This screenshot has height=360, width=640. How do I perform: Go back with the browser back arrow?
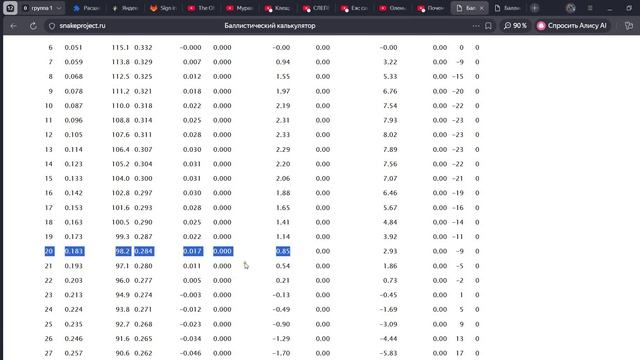13,26
